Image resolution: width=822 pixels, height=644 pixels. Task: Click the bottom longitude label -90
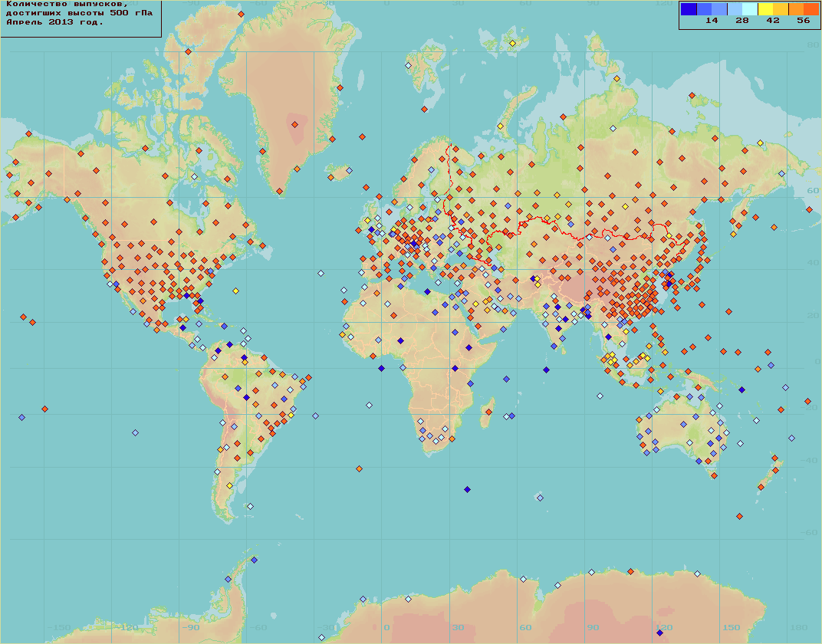(x=192, y=628)
